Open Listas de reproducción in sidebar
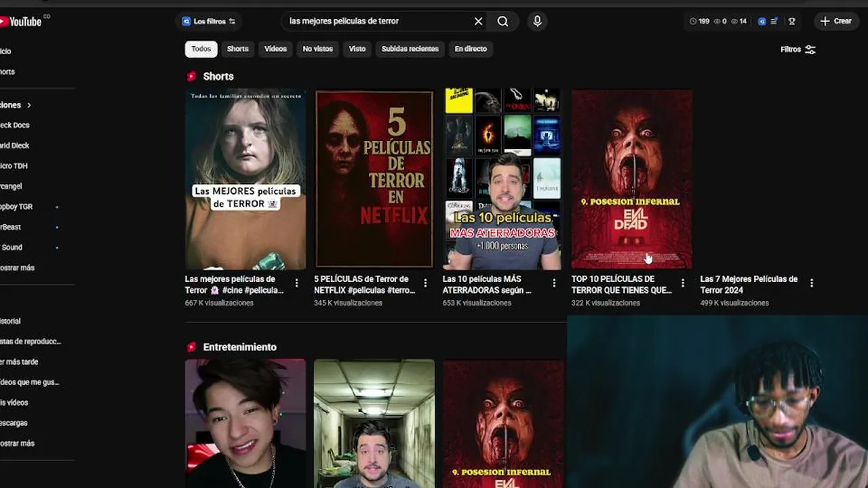 [x=31, y=342]
